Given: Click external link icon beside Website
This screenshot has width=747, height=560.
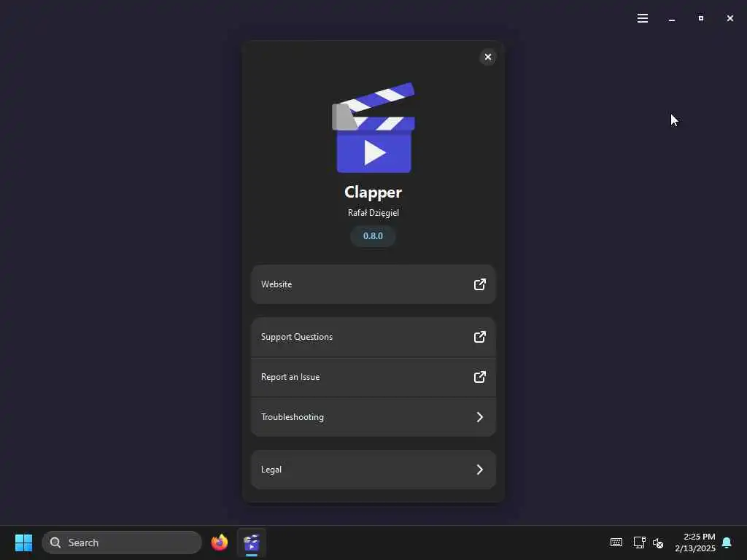Looking at the screenshot, I should click(480, 284).
